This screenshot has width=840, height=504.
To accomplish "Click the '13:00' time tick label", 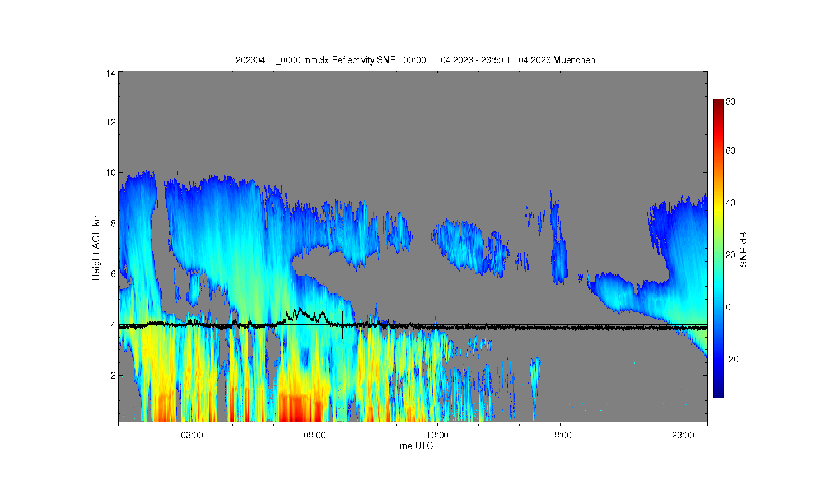I will [x=437, y=436].
